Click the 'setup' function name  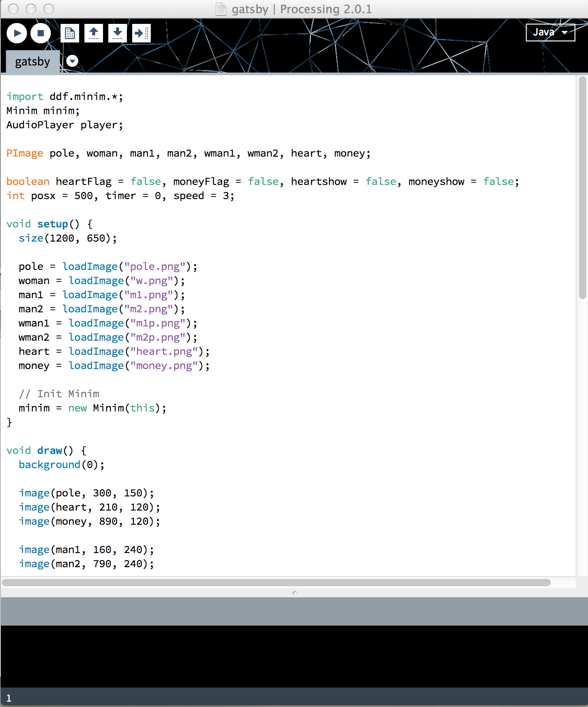(x=53, y=224)
